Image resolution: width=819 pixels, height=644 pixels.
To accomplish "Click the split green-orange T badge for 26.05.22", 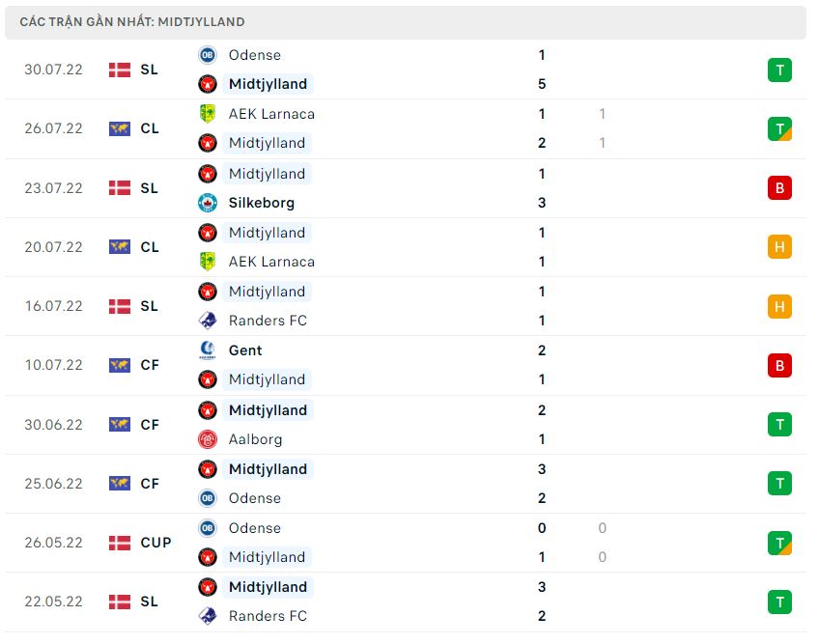I will click(x=779, y=543).
